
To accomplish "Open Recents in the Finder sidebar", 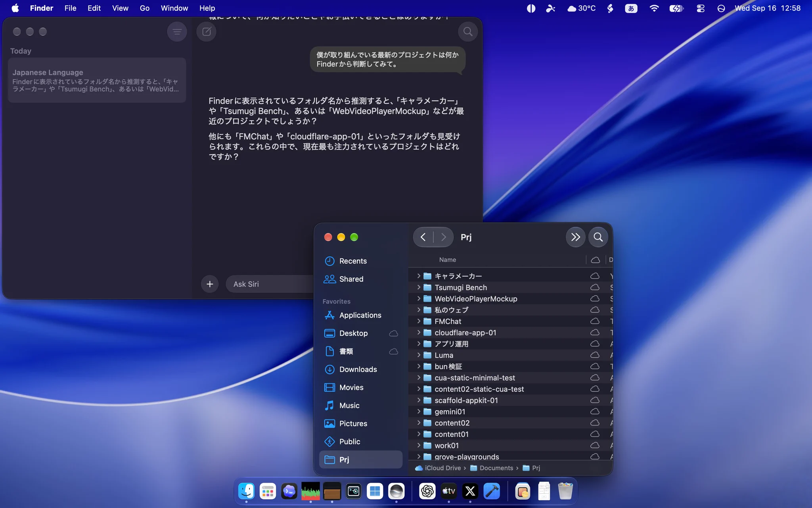I will click(361, 261).
